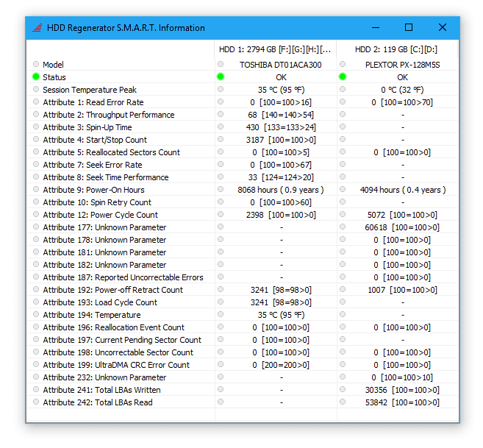This screenshot has width=483, height=448.
Task: Select the 0 [100=100>70] value cell
Action: click(x=402, y=102)
